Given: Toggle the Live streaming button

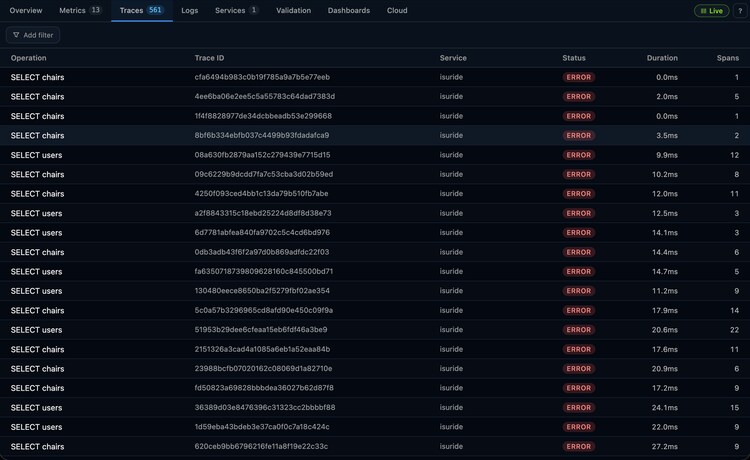Looking at the screenshot, I should click(711, 11).
